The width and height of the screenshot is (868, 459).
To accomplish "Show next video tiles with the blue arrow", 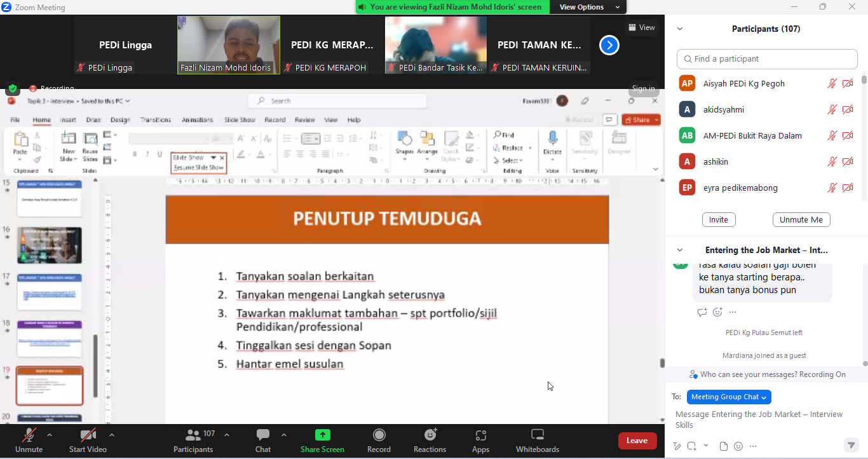I will click(609, 45).
